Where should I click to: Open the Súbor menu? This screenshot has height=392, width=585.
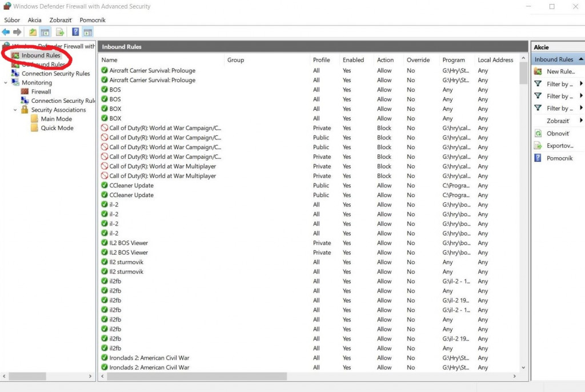tap(12, 20)
